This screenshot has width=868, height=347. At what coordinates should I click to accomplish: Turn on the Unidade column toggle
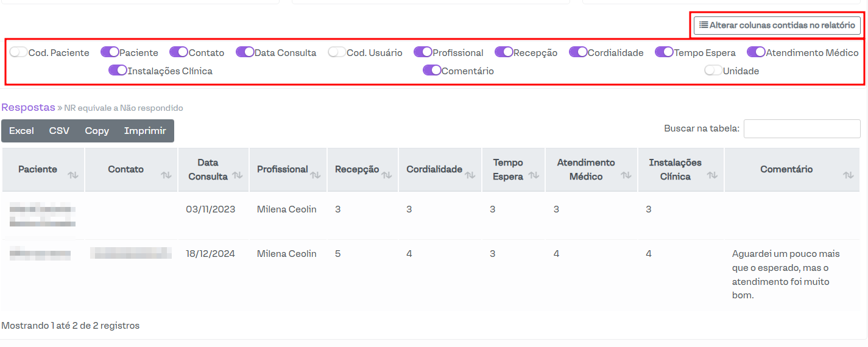pos(713,71)
